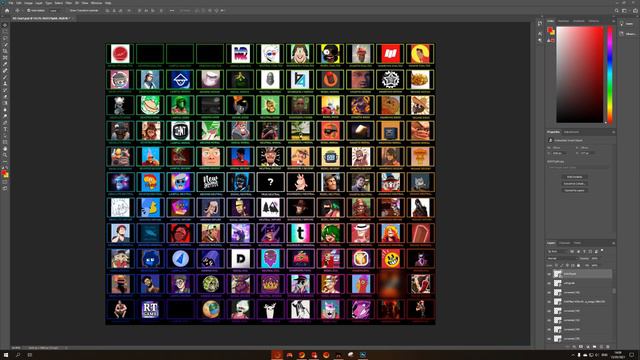Open Photoshop icon in the taskbar
640x360 pixels.
[363, 355]
